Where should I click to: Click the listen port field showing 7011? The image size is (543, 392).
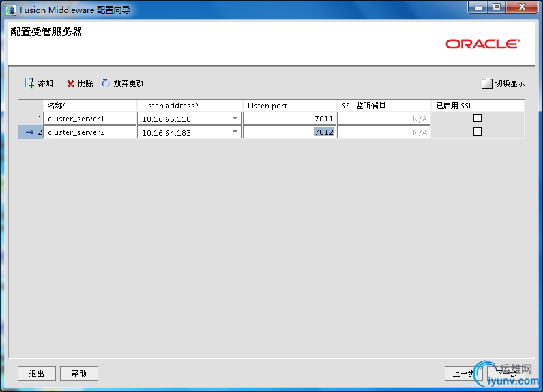289,119
